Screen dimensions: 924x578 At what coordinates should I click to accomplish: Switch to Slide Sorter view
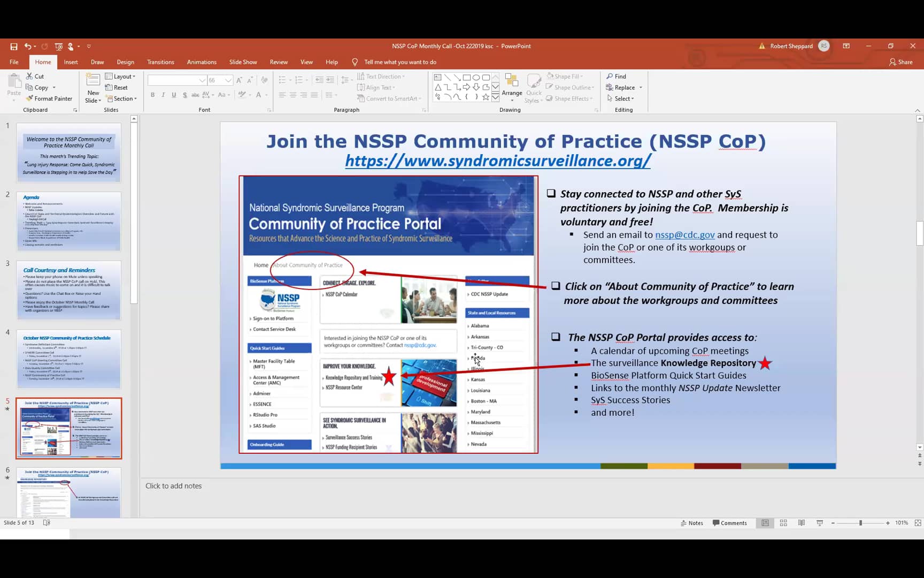click(x=783, y=523)
